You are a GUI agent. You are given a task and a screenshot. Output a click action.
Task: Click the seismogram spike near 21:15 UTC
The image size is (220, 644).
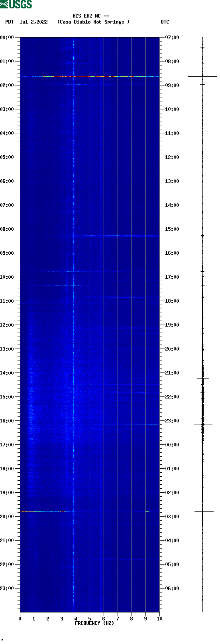(202, 378)
